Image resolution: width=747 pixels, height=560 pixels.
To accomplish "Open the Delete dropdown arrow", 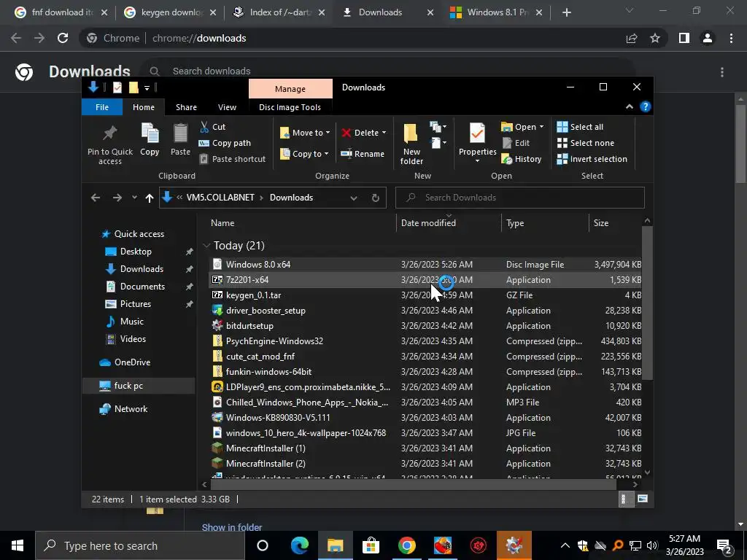I will (384, 133).
